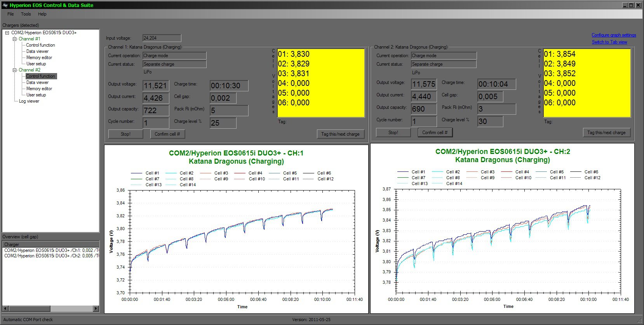
Task: Click Tag this/next charge for Channel 2
Action: [x=606, y=133]
